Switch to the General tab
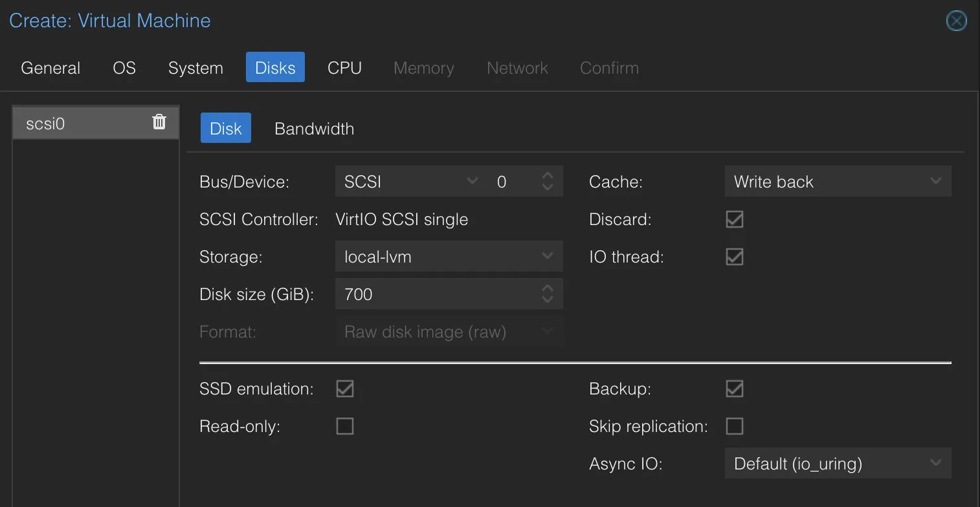980x507 pixels. pyautogui.click(x=50, y=68)
